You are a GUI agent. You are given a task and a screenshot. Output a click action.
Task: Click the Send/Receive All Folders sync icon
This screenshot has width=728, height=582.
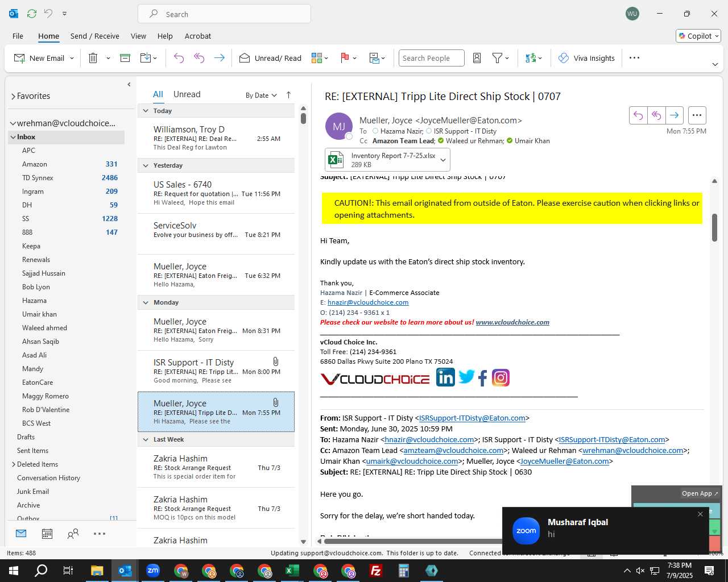coord(32,14)
